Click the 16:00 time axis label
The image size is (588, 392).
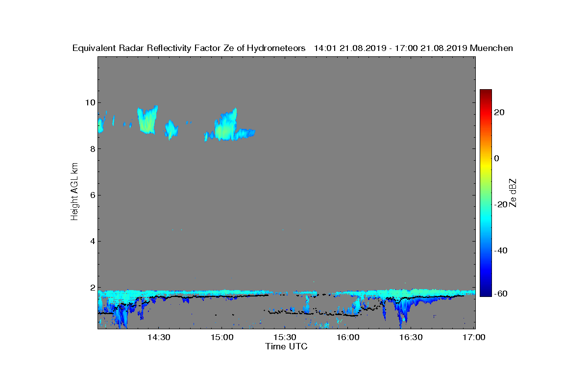click(348, 338)
